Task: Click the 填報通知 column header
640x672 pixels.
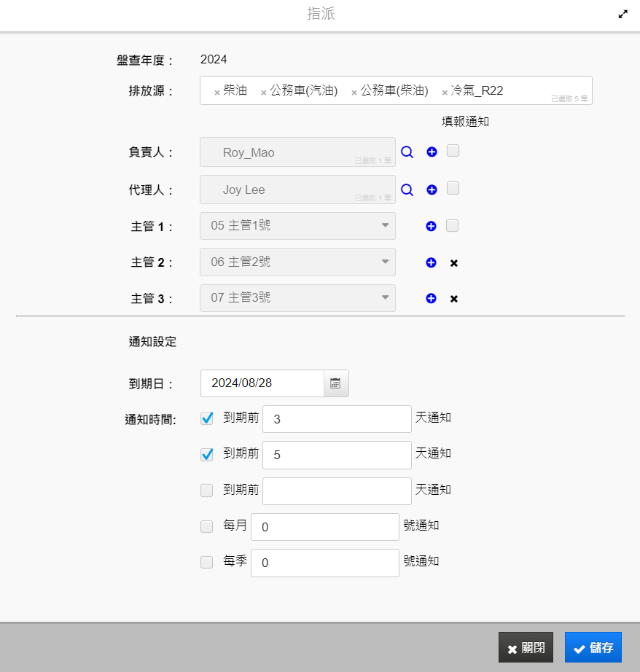Action: coord(465,122)
